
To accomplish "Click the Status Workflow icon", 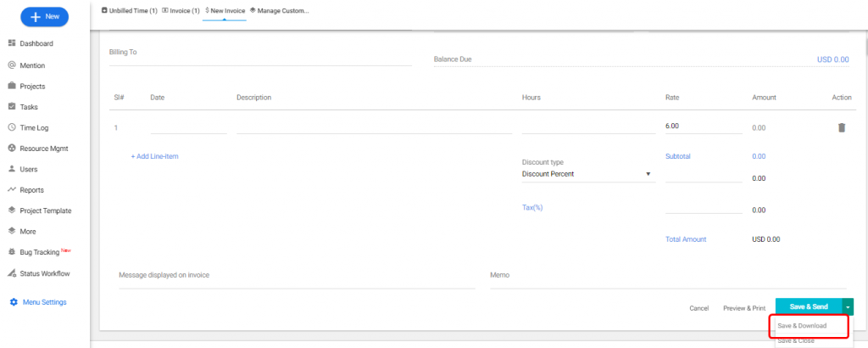I will [x=12, y=273].
